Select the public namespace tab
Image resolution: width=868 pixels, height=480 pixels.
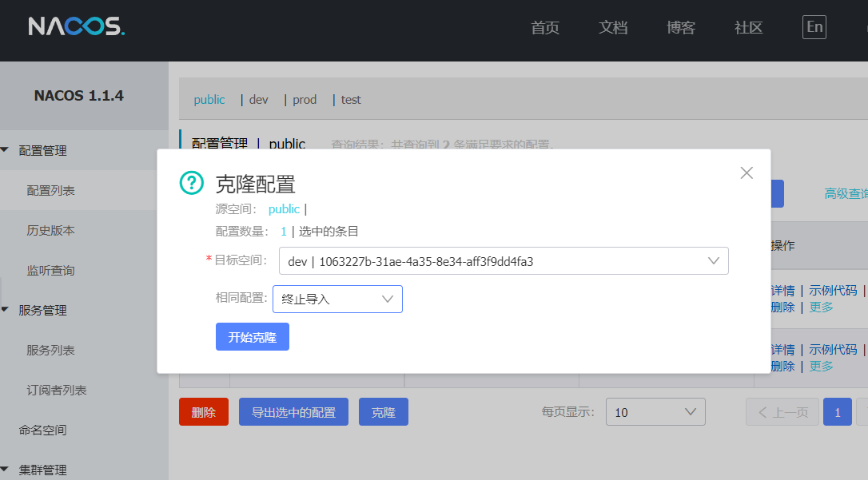click(x=209, y=100)
